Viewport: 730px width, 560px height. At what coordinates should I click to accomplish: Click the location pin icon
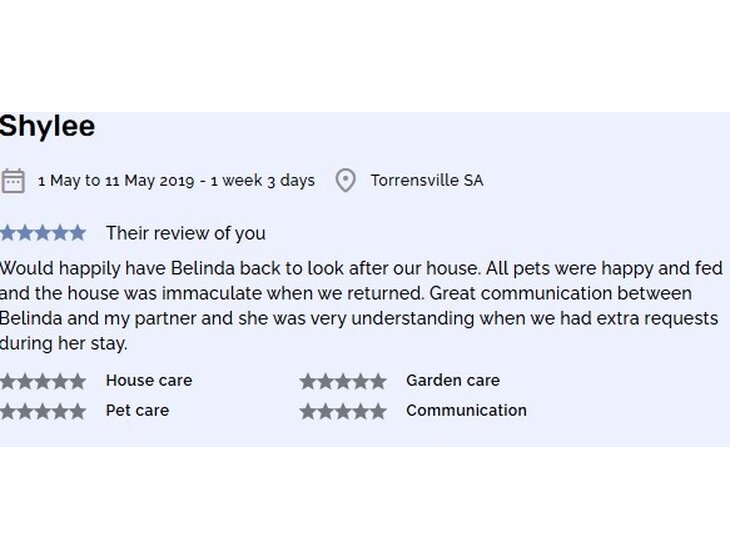point(345,181)
